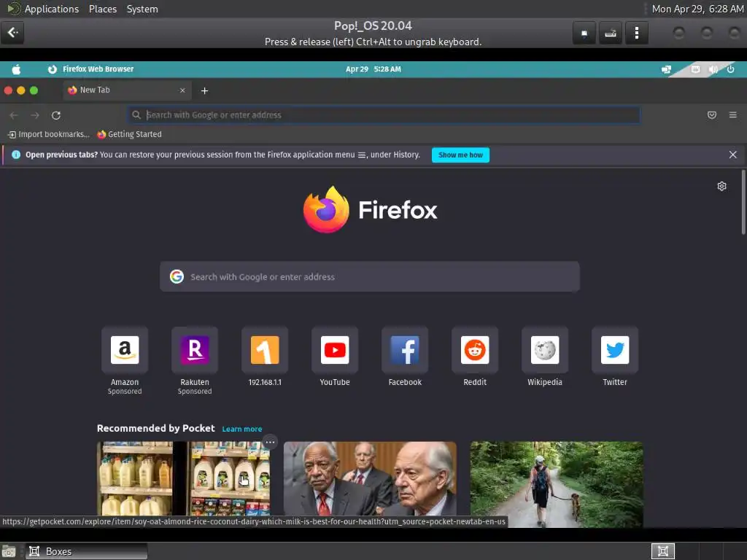Screen dimensions: 747x560
Task: Click the back navigation arrow in Firefox
Action: 14,115
